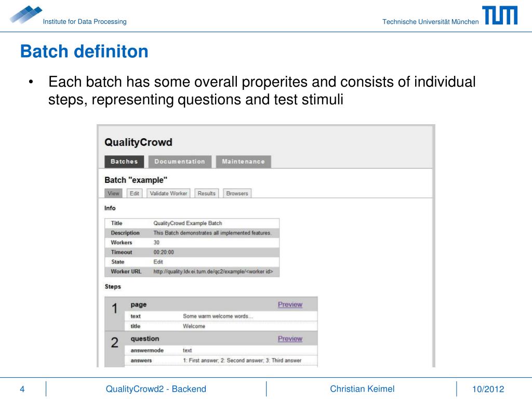Switch to the Results sub-tab
This screenshot has height=399, width=532.
point(207,193)
